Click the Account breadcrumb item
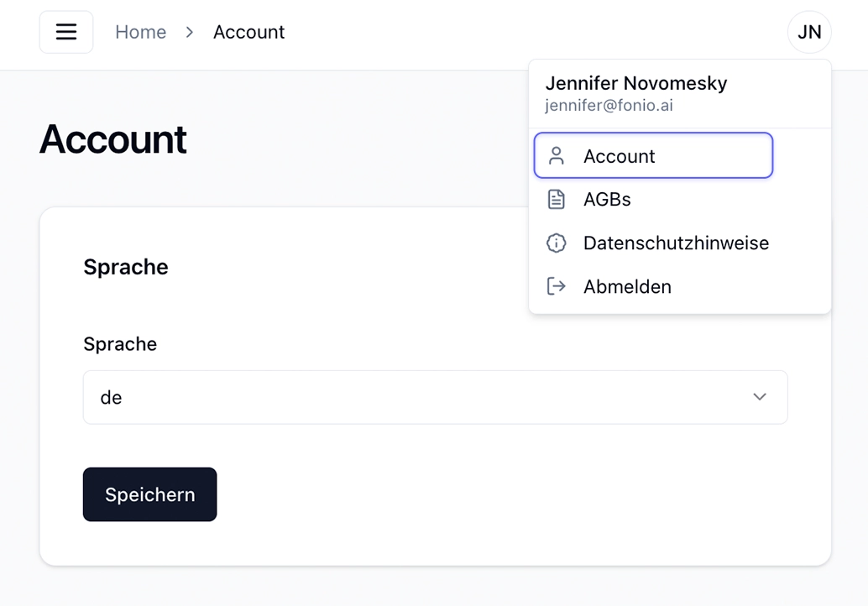This screenshot has height=606, width=868. point(249,32)
